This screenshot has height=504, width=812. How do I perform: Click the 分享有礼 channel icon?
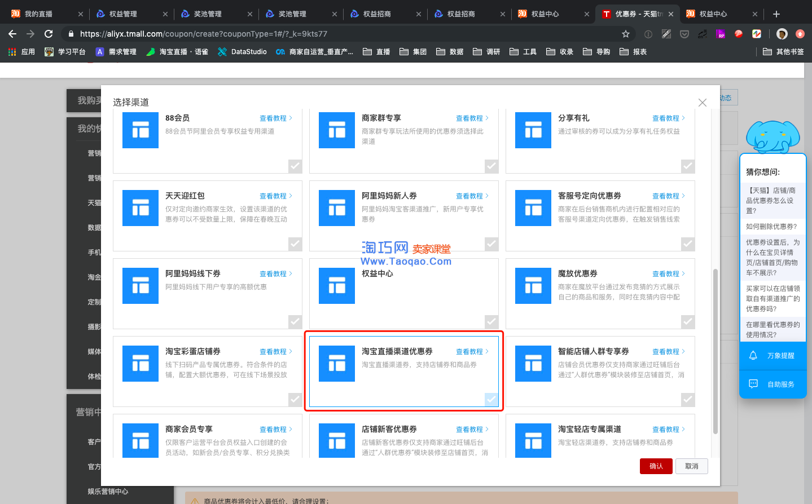(x=533, y=130)
